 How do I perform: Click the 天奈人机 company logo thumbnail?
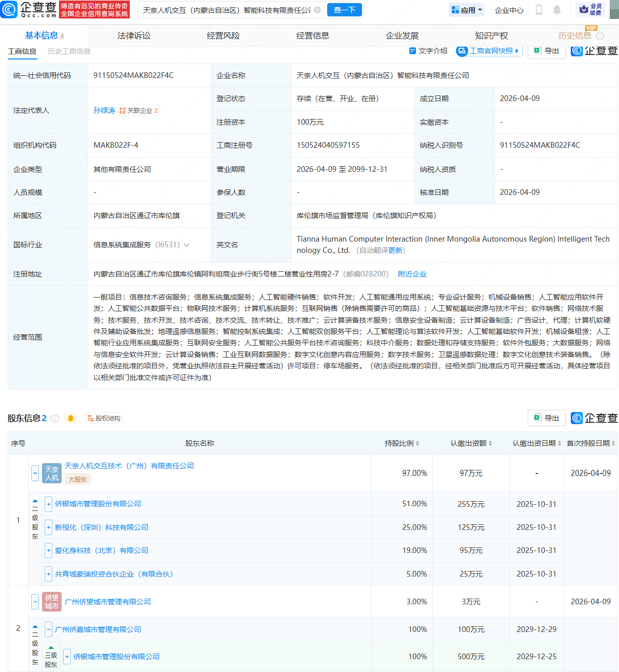click(x=52, y=473)
